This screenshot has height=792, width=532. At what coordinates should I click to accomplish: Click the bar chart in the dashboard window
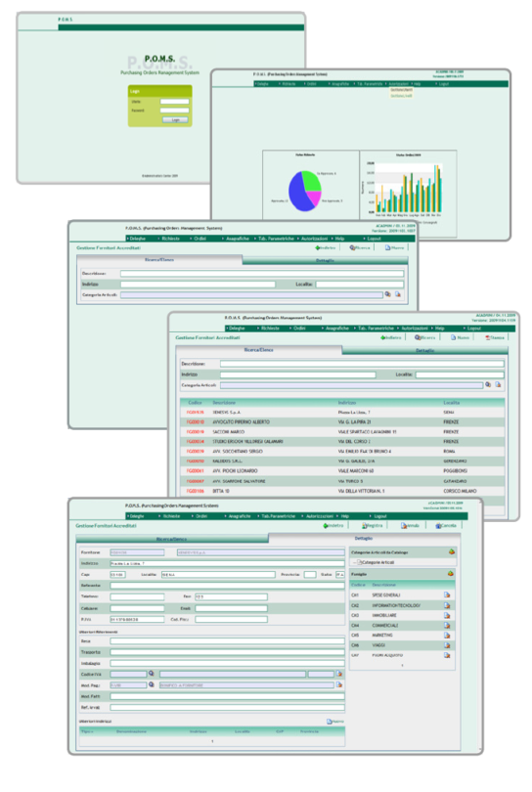(408, 189)
